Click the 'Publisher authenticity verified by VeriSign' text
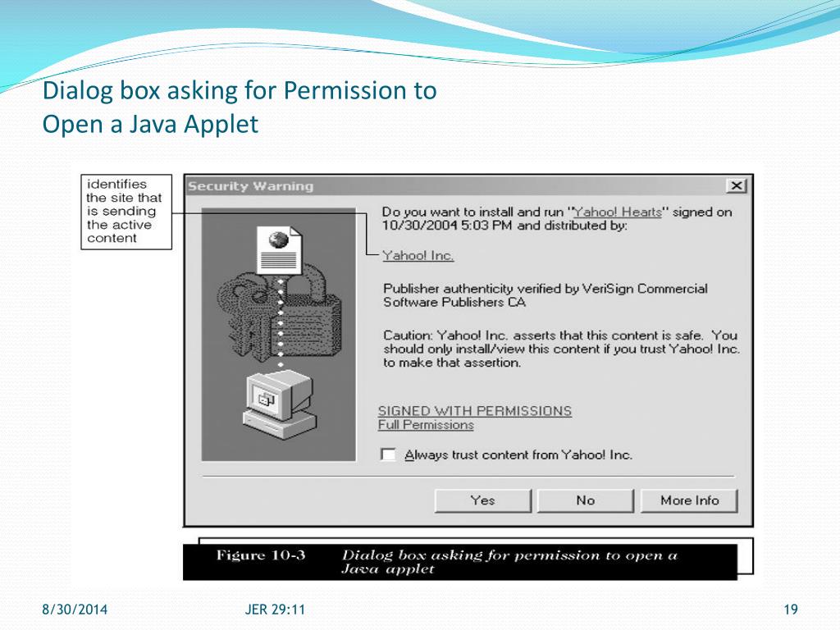The width and height of the screenshot is (840, 630). pos(546,295)
